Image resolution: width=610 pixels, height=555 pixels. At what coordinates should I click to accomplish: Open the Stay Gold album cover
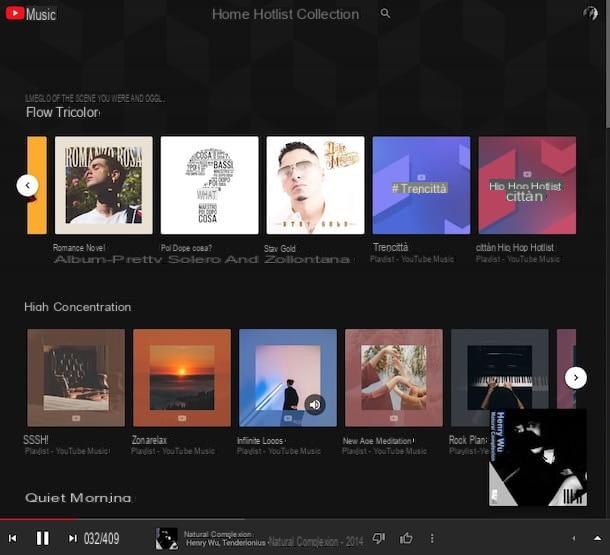tap(316, 185)
